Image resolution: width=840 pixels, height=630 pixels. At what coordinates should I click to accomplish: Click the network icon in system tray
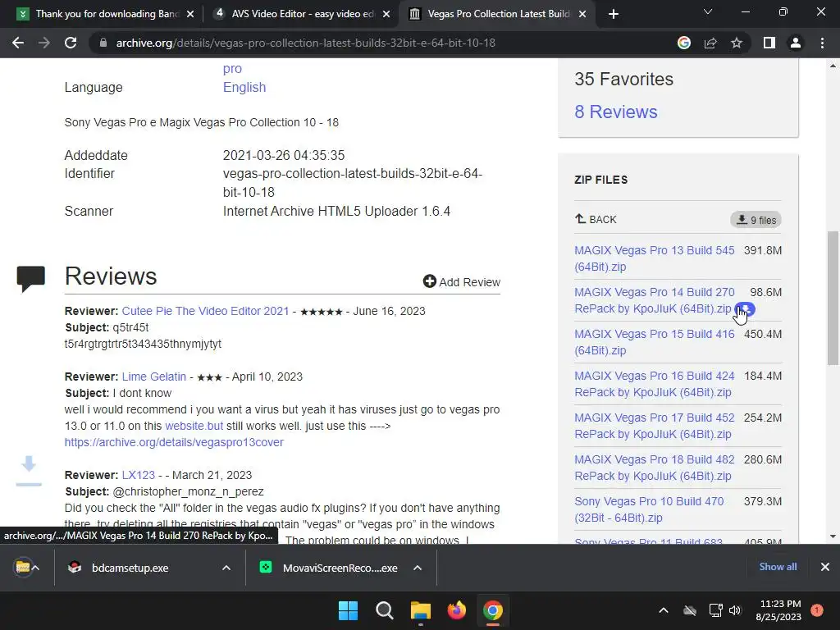coord(715,610)
